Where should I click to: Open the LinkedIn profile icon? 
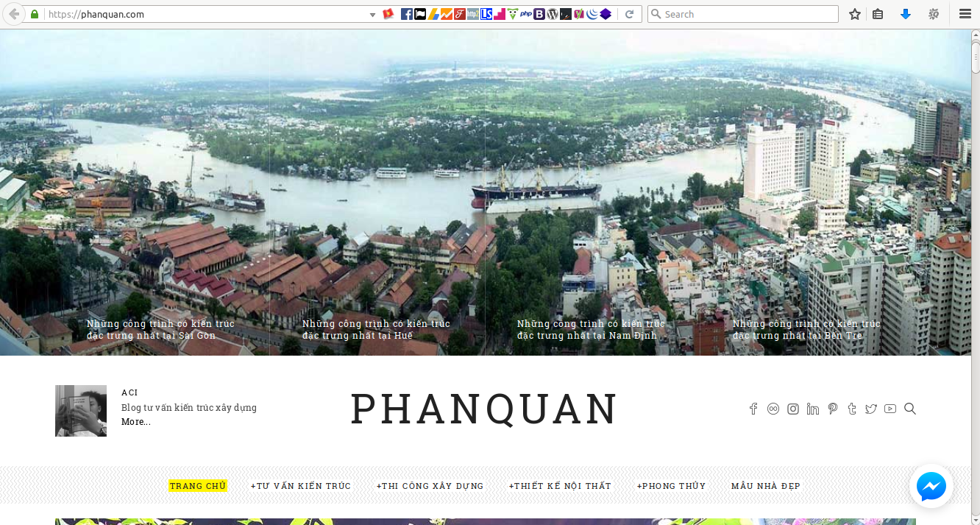pos(812,409)
